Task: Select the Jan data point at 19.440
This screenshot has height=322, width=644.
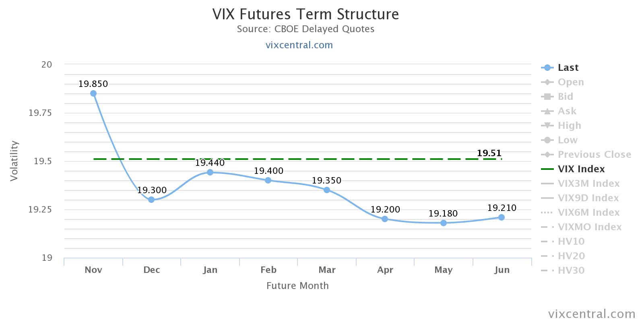Action: coord(210,172)
